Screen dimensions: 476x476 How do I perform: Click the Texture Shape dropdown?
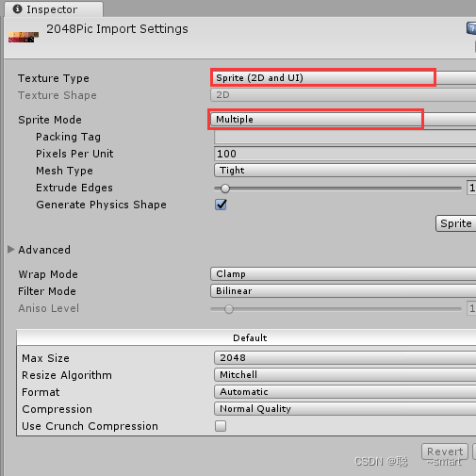click(x=343, y=94)
